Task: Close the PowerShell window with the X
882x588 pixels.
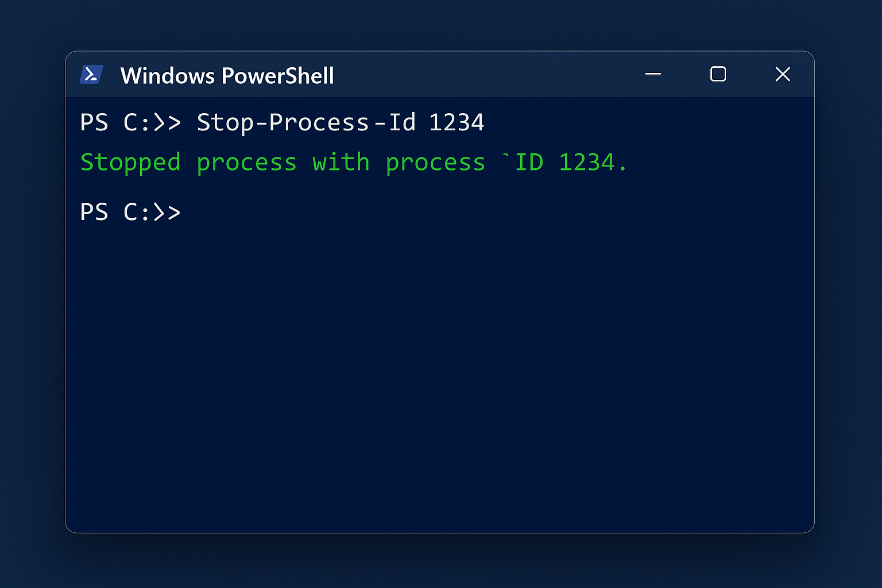Action: [783, 75]
